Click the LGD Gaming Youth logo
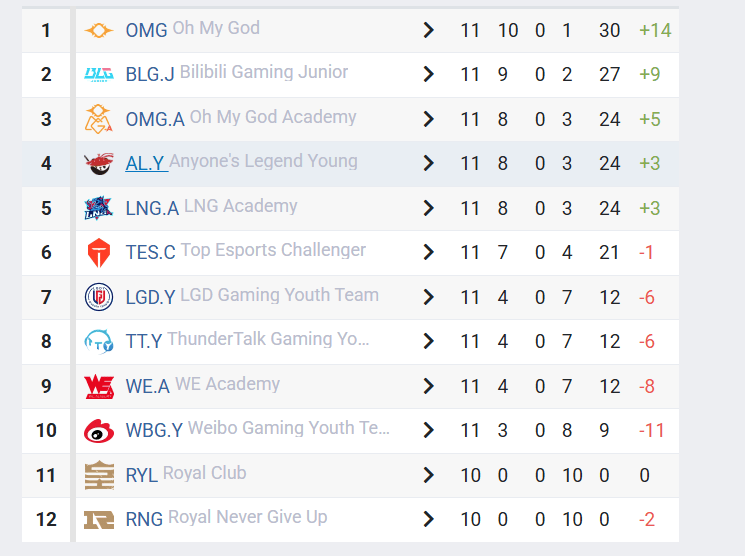745x556 pixels. (99, 297)
